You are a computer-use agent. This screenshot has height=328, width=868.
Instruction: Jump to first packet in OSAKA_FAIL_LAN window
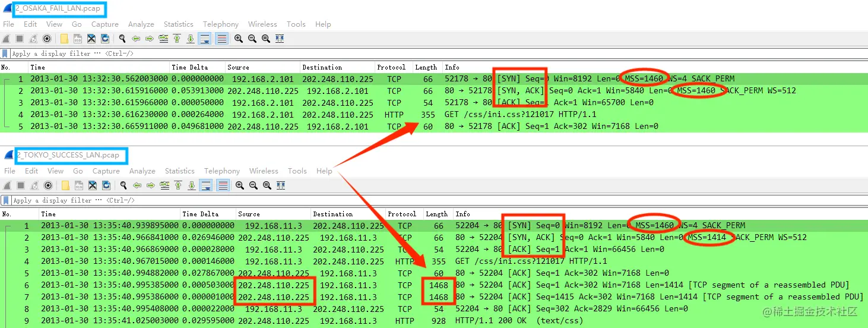[x=177, y=39]
